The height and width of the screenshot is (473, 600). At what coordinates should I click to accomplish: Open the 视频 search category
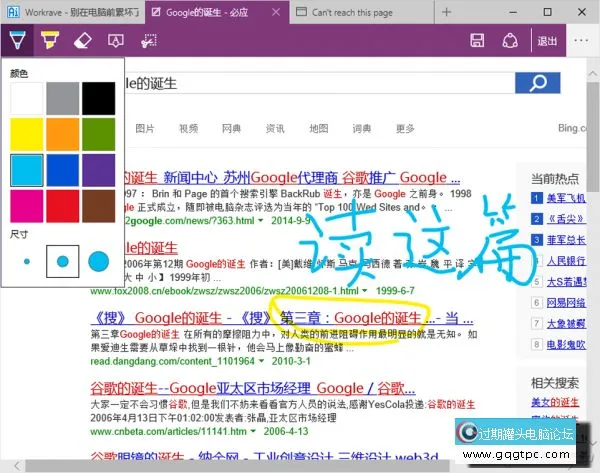(x=188, y=129)
